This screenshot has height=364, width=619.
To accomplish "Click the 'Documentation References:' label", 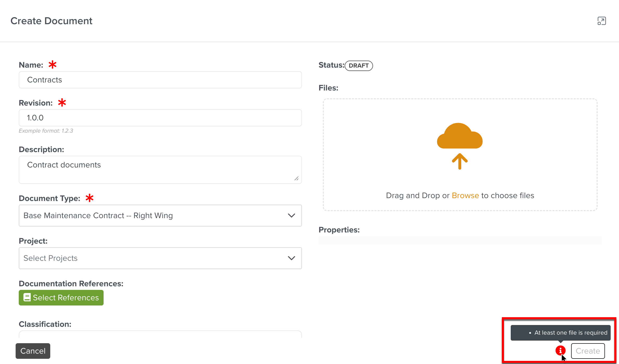I will pos(71,284).
